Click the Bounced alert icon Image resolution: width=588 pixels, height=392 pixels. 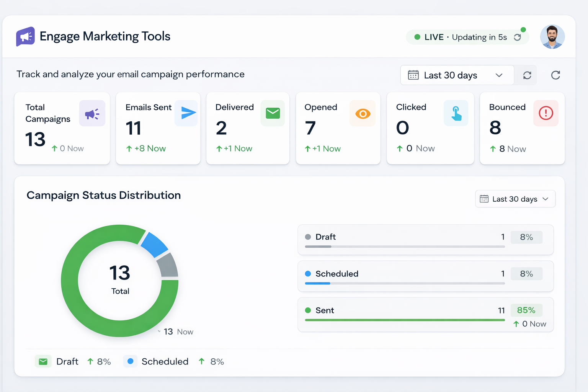(546, 113)
